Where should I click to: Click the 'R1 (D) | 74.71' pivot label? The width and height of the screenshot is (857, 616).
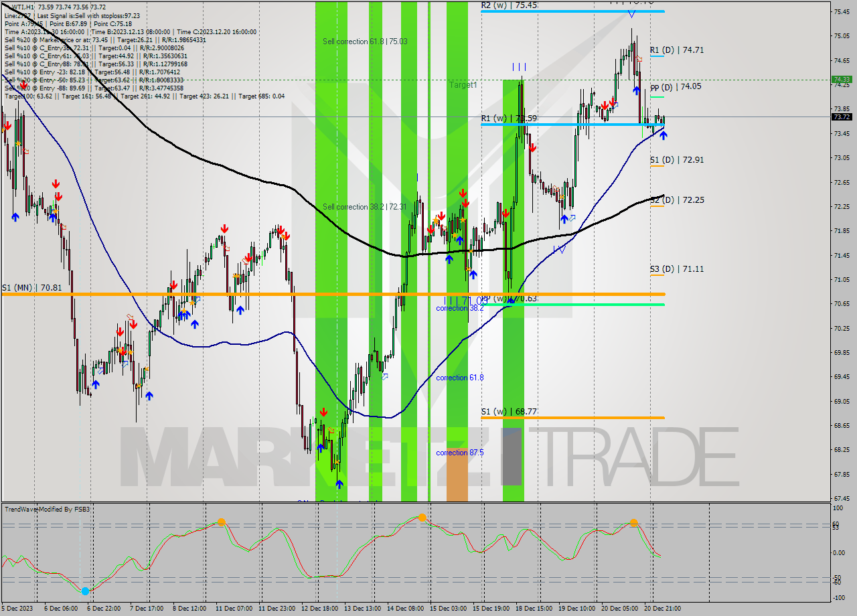pos(676,50)
